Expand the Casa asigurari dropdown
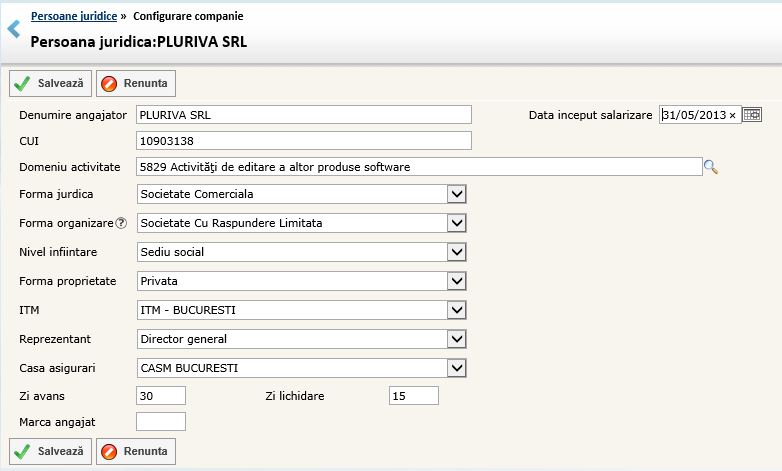The height and width of the screenshot is (471, 782). (457, 368)
